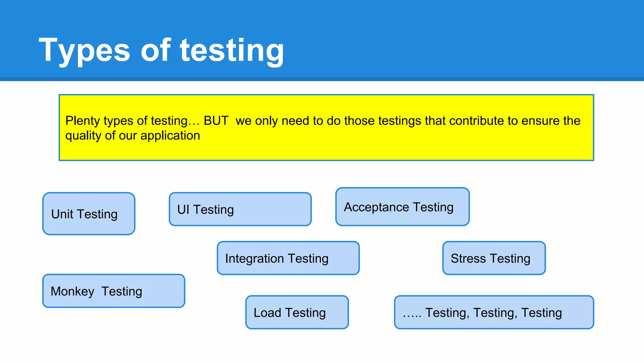
Task: Click the "Testing, Testing, Testing" box
Action: point(494,312)
